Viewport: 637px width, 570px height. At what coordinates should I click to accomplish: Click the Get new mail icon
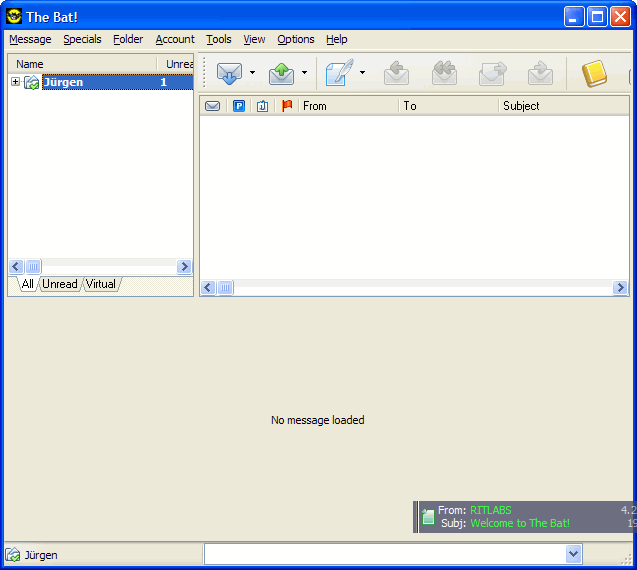coord(229,73)
